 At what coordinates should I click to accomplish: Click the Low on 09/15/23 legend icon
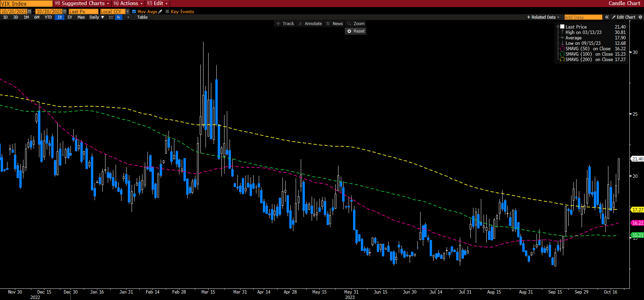[x=562, y=43]
